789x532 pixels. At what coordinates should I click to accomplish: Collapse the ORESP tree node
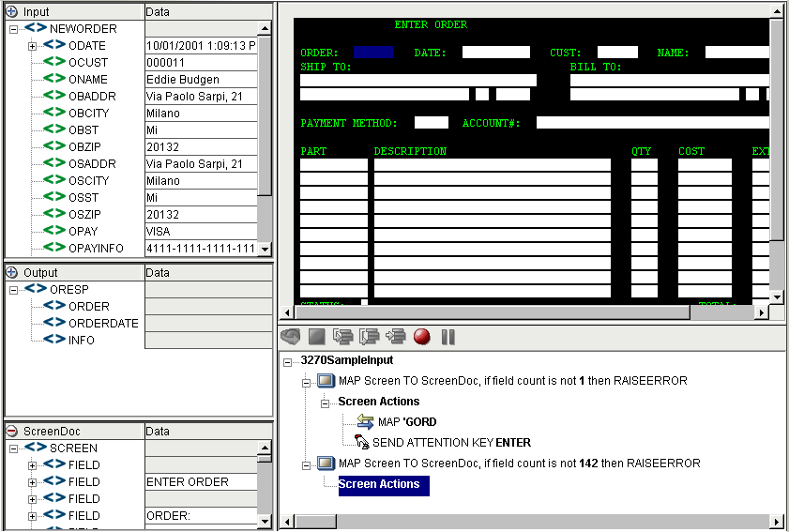coord(13,290)
